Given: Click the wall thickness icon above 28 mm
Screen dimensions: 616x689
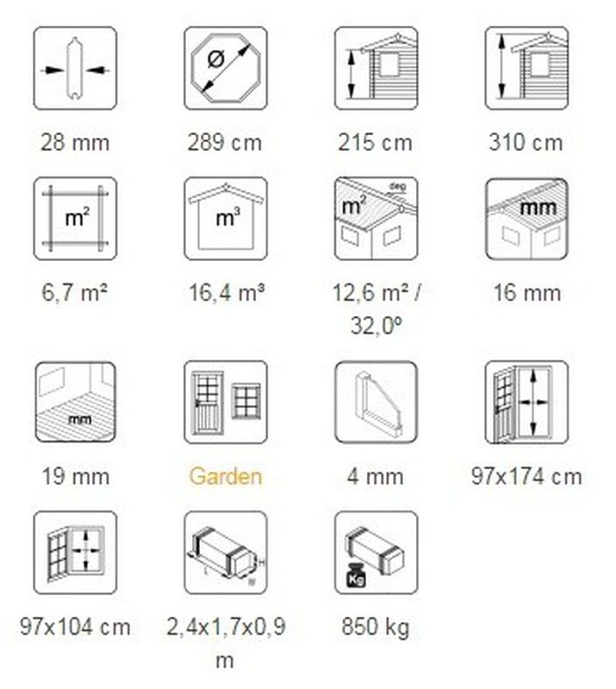Looking at the screenshot, I should (x=75, y=68).
